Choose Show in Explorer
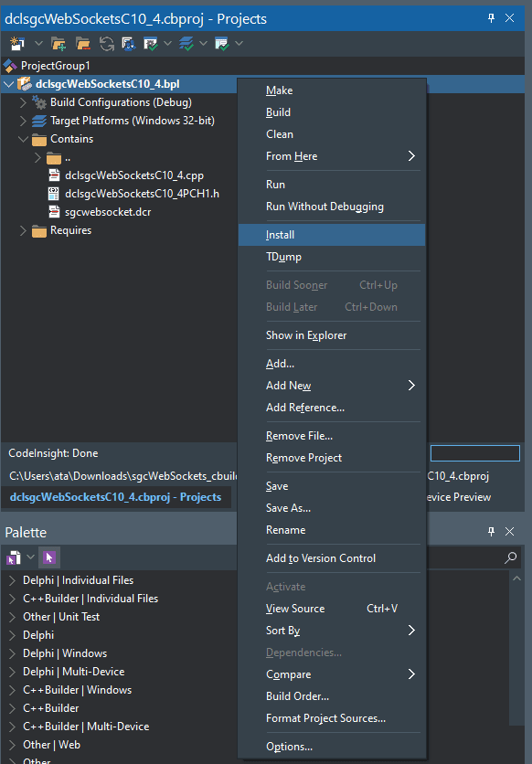532x764 pixels. [x=331, y=335]
